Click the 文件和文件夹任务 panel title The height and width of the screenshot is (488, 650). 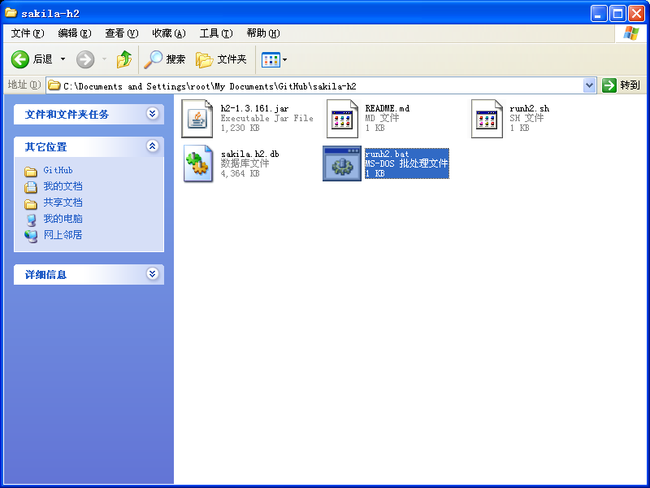(67, 114)
